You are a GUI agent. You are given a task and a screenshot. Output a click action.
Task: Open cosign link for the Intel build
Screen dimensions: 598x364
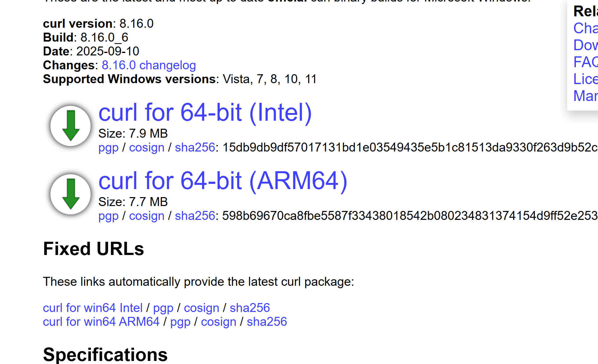[x=147, y=148]
